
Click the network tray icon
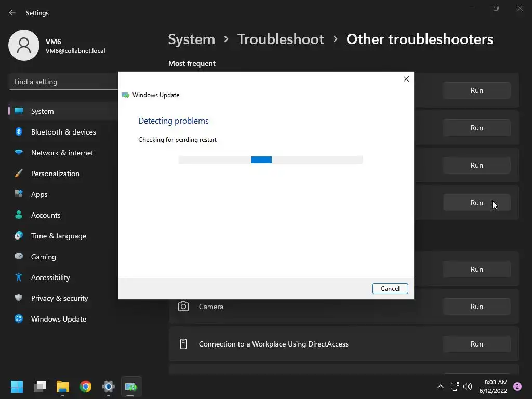pyautogui.click(x=455, y=387)
